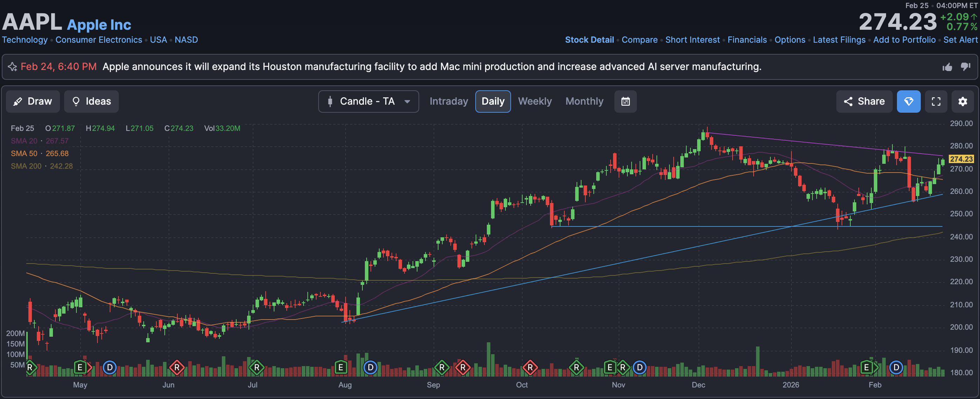Open chart settings gear
The width and height of the screenshot is (980, 399).
[x=962, y=101]
